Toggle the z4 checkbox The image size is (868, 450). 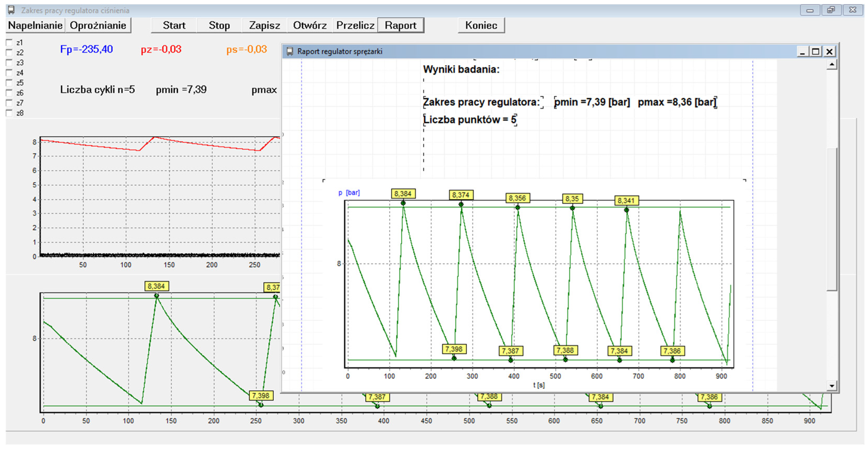9,73
